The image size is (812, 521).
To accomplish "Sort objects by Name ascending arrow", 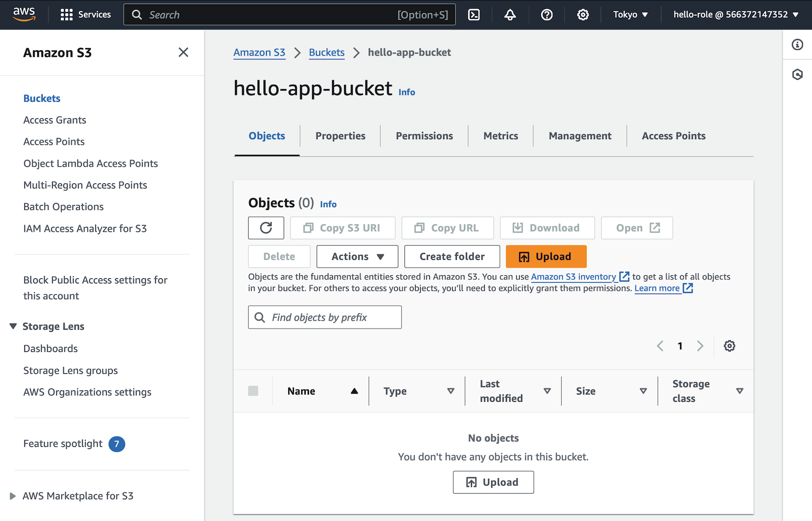I will [354, 391].
